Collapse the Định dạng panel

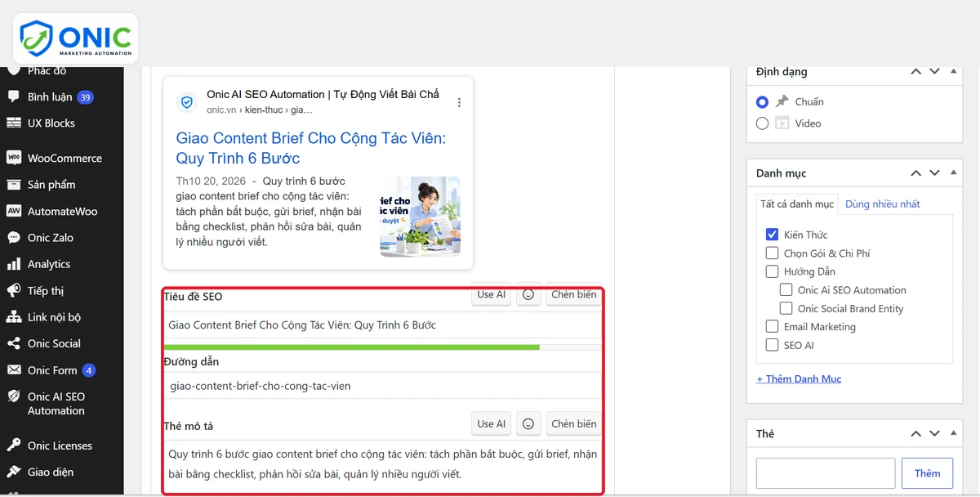954,72
